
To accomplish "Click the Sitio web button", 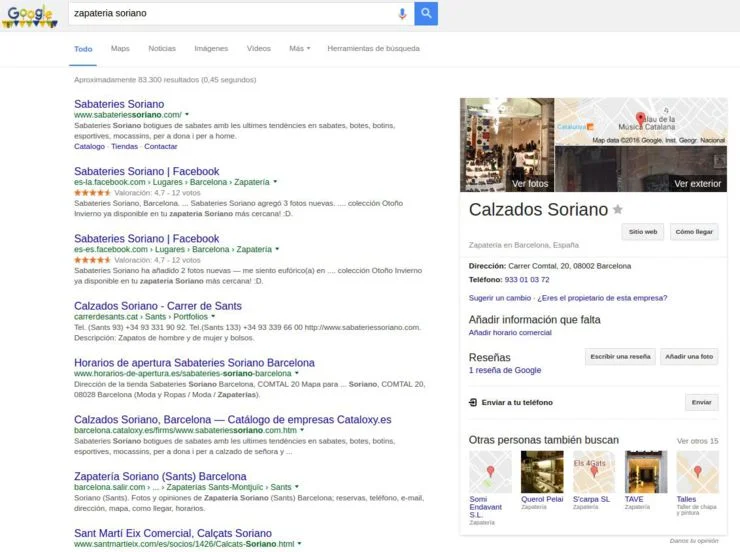I will click(x=643, y=232).
